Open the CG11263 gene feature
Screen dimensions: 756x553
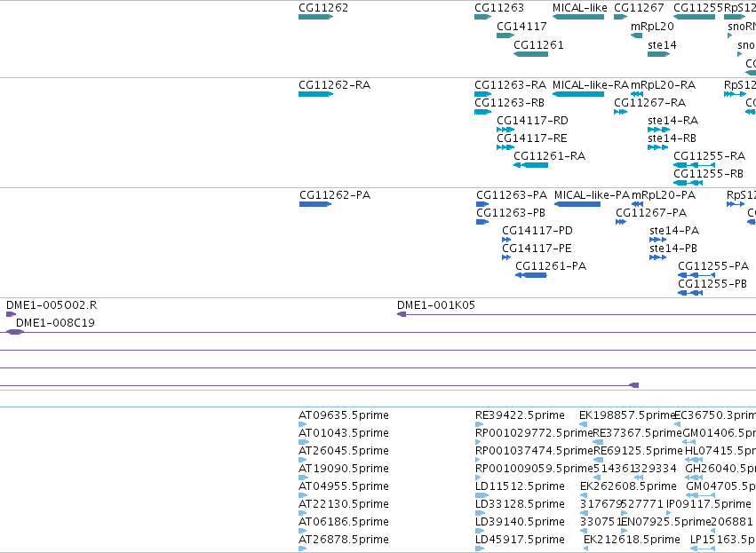point(482,17)
